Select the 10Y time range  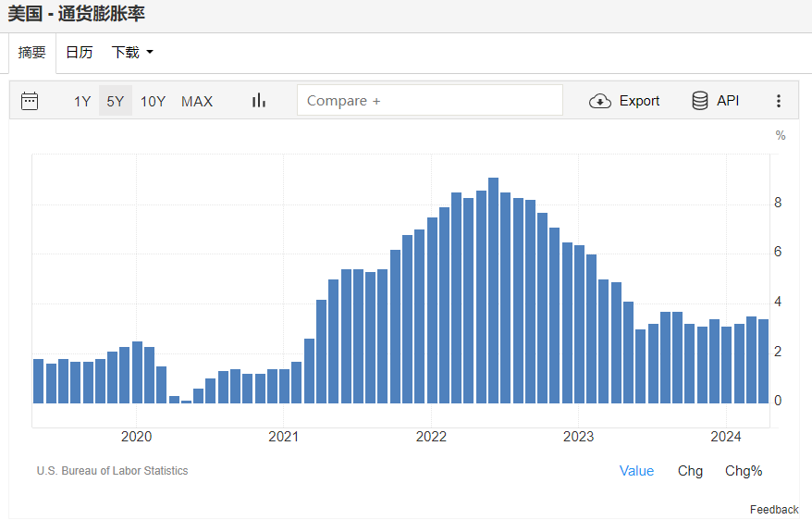[x=153, y=101]
